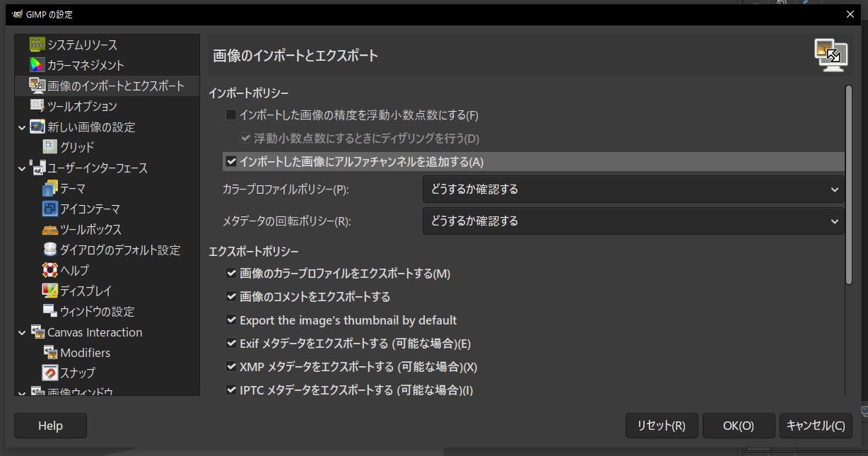This screenshot has height=456, width=868.
Task: Toggle 画像のコメントをエクスポートする checkbox
Action: point(231,297)
